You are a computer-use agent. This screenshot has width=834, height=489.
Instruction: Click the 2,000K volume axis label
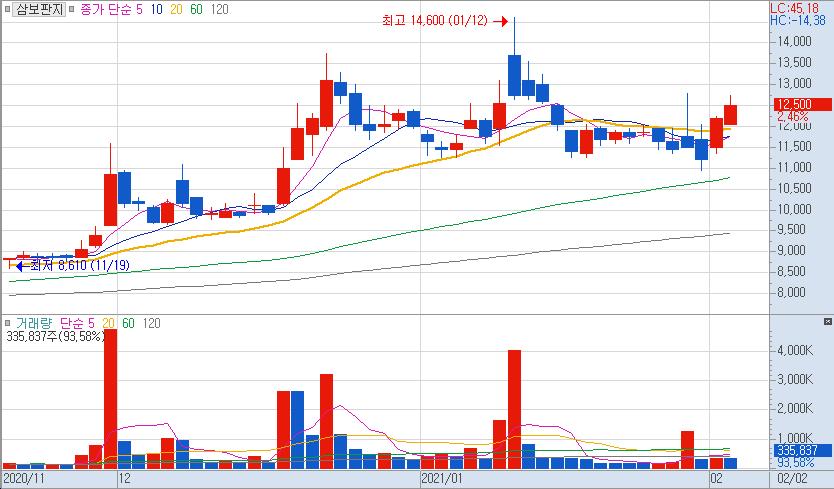coord(795,409)
